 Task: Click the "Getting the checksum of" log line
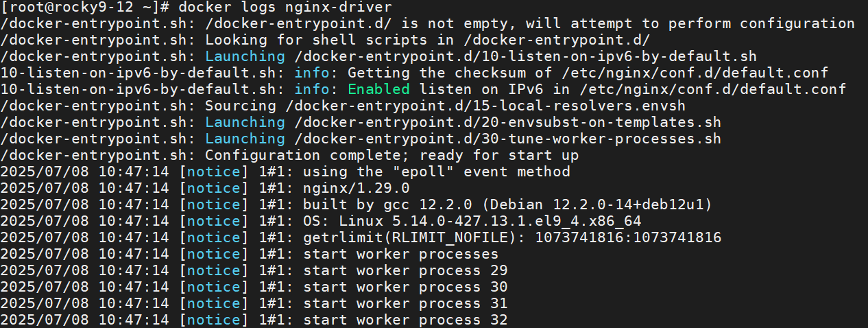click(x=415, y=73)
